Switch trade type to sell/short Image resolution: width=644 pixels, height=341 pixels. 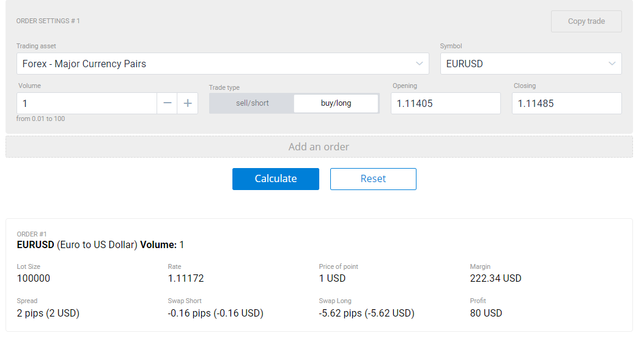[252, 103]
